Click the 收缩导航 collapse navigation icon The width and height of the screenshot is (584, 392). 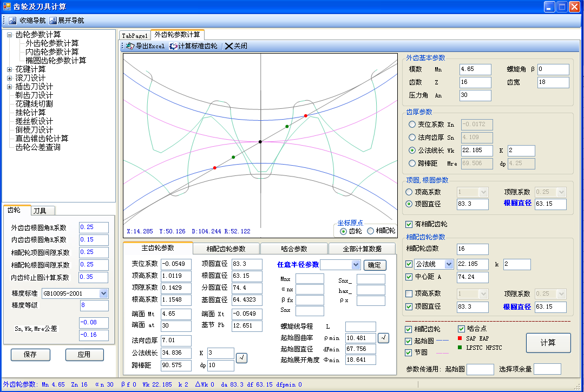(12, 21)
